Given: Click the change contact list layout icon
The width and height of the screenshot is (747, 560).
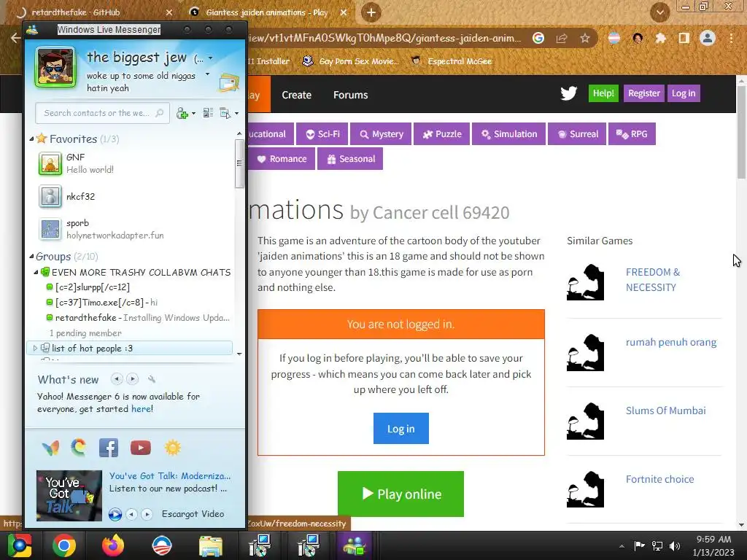Looking at the screenshot, I should click(208, 113).
